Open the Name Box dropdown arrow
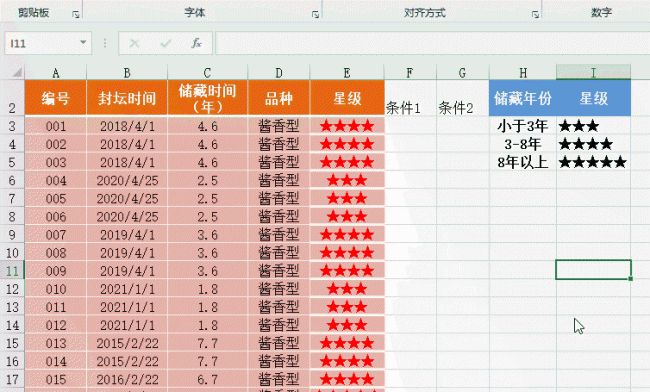 click(83, 43)
